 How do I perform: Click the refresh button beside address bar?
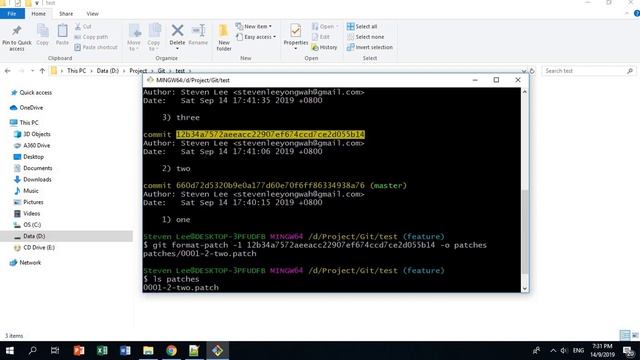pos(532,71)
